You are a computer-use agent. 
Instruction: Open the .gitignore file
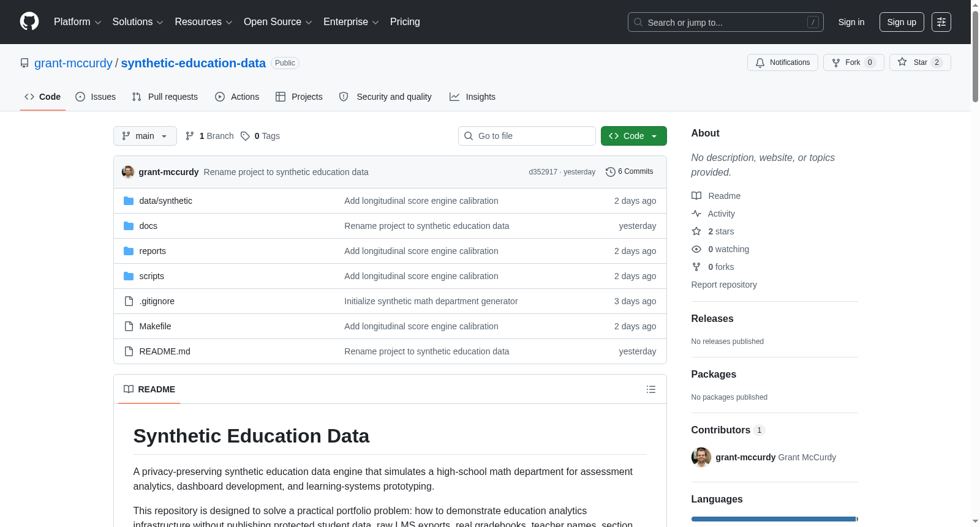point(157,301)
